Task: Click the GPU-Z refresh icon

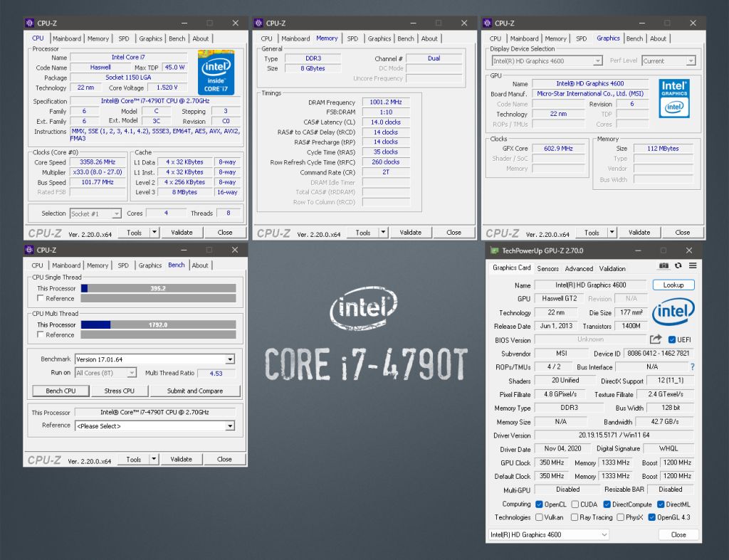Action: point(678,266)
